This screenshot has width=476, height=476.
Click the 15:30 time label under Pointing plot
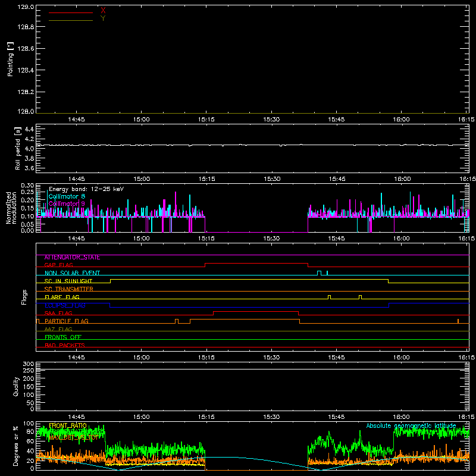pos(271,120)
